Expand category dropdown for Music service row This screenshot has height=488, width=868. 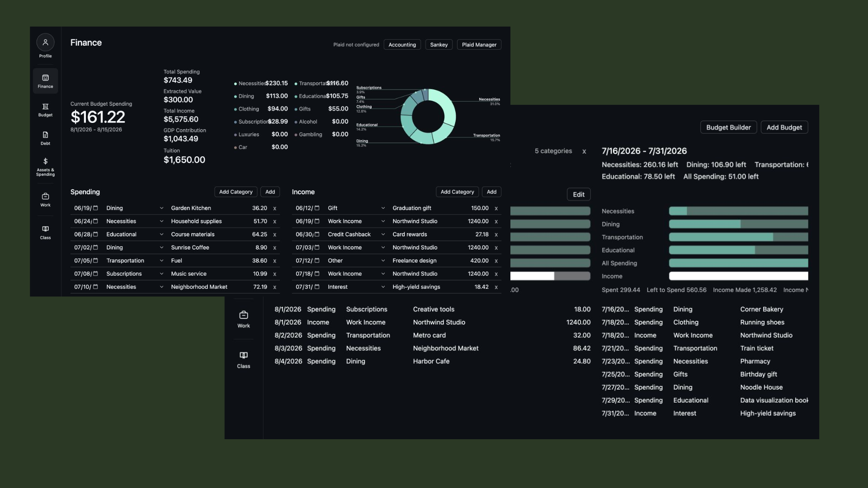click(x=161, y=273)
